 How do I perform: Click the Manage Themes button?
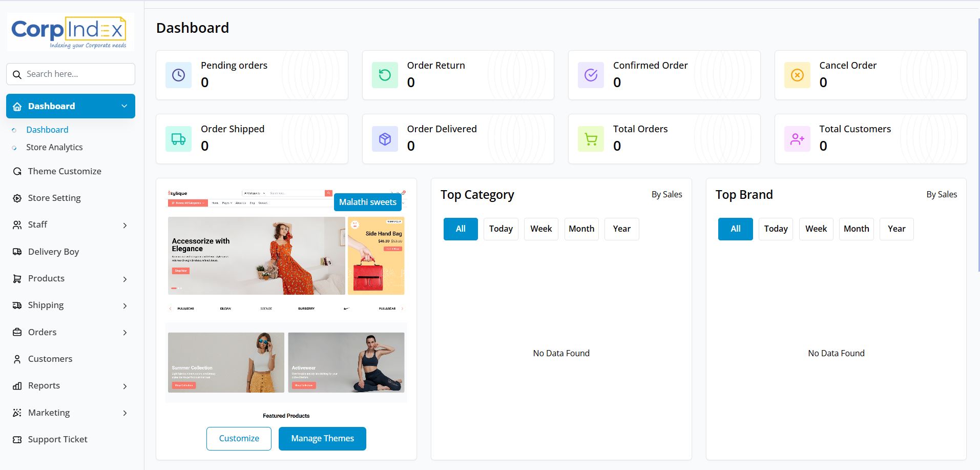[x=322, y=439]
